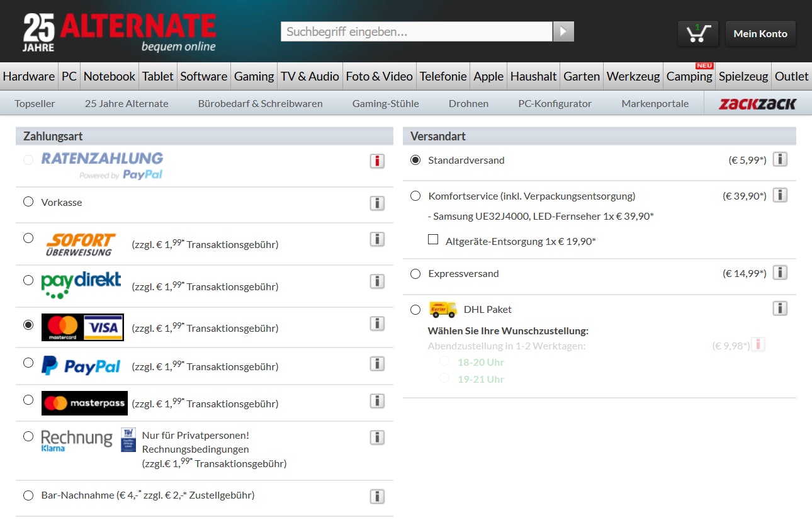Click the search submit arrow button
The image size is (812, 520).
click(563, 31)
